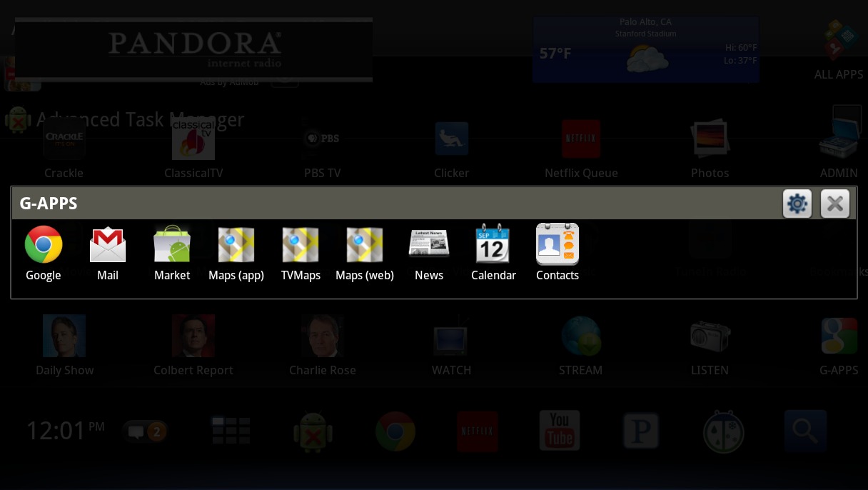Image resolution: width=868 pixels, height=490 pixels.
Task: Open Maps (web) shortcut
Action: 365,253
